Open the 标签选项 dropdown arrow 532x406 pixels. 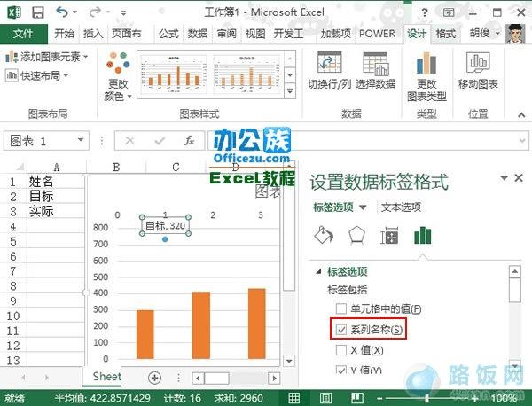pos(363,207)
